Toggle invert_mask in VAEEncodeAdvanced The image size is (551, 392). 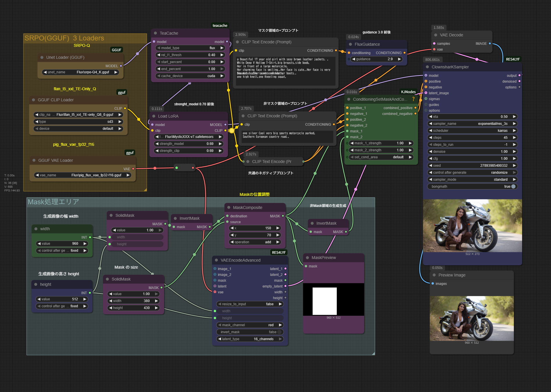pyautogui.click(x=279, y=332)
